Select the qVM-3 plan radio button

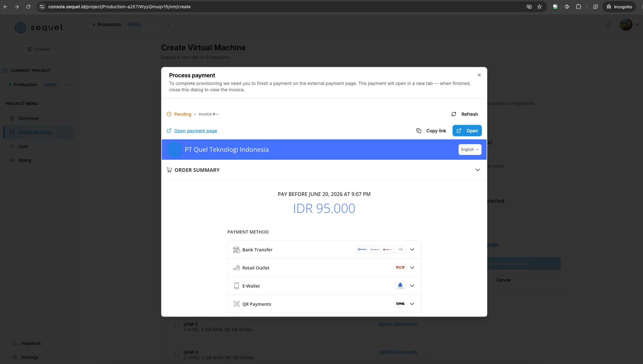pyautogui.click(x=177, y=354)
